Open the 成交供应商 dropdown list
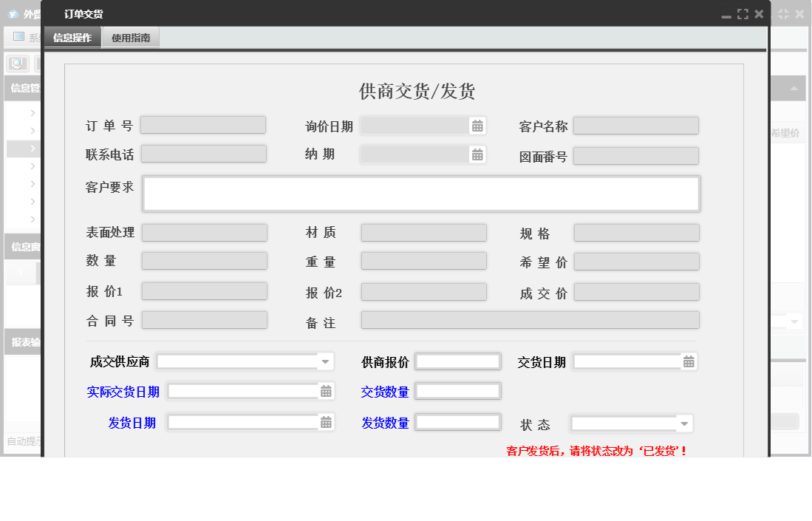The width and height of the screenshot is (812, 521). (324, 361)
